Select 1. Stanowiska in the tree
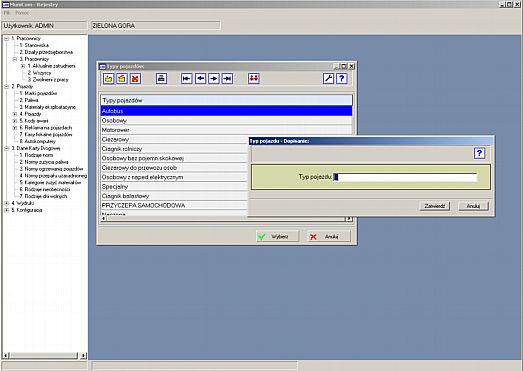Viewport: 523px width, 371px height. 34,45
